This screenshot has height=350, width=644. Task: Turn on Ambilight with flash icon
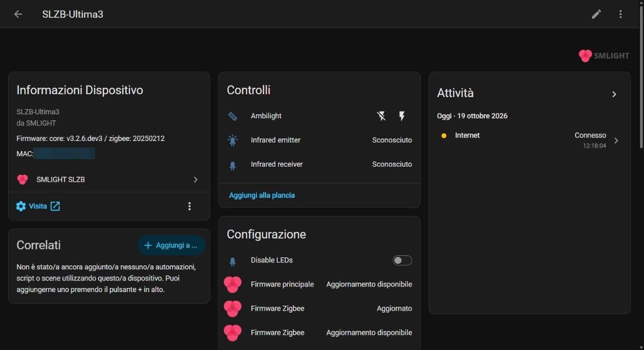(x=401, y=116)
